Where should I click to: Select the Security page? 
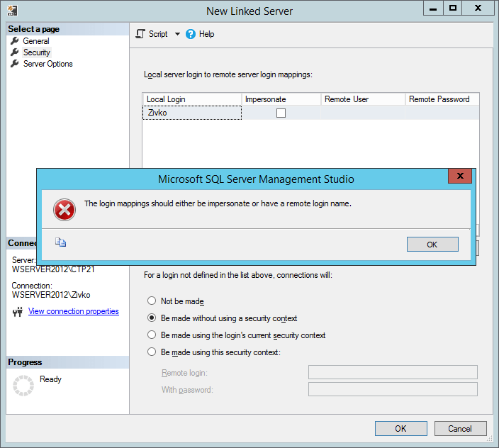coord(37,52)
